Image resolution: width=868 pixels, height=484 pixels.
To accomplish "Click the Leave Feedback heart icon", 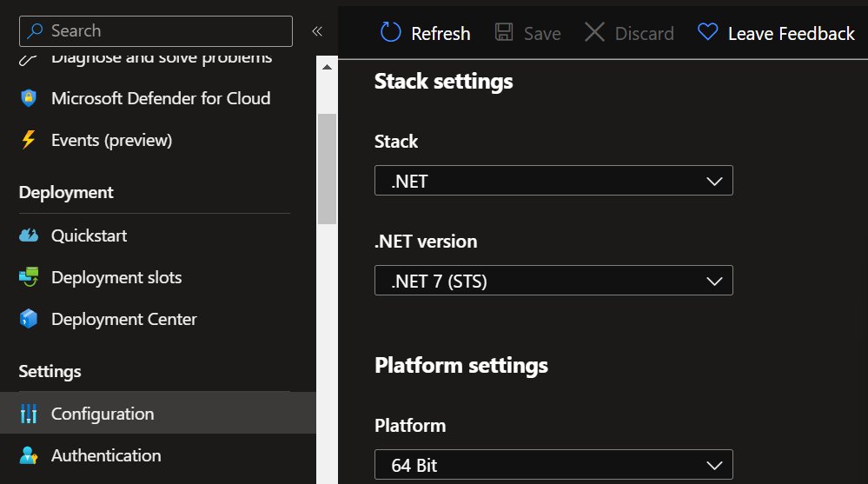I will (707, 31).
